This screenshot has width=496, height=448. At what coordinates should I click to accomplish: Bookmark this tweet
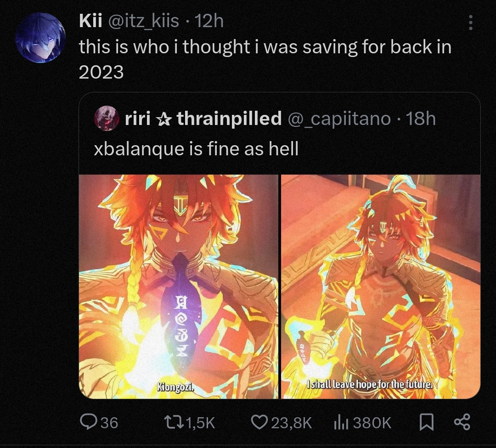(x=426, y=423)
